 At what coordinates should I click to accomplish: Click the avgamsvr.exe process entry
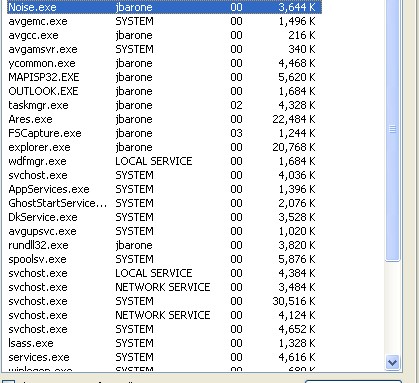tap(164, 49)
